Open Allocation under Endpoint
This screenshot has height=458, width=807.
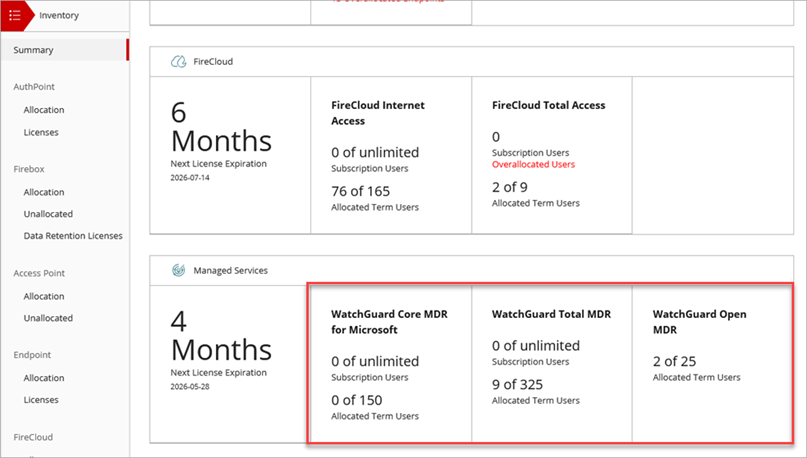44,378
